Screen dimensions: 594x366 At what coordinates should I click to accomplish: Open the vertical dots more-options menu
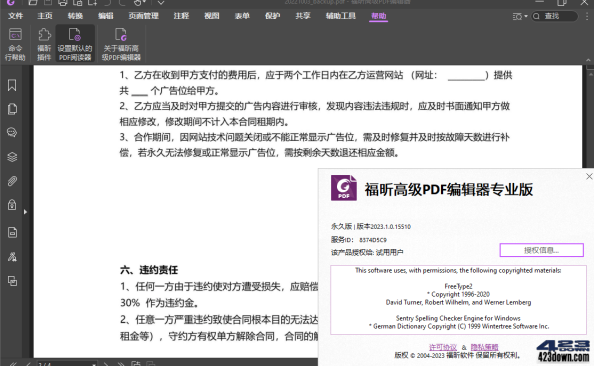coord(588,16)
